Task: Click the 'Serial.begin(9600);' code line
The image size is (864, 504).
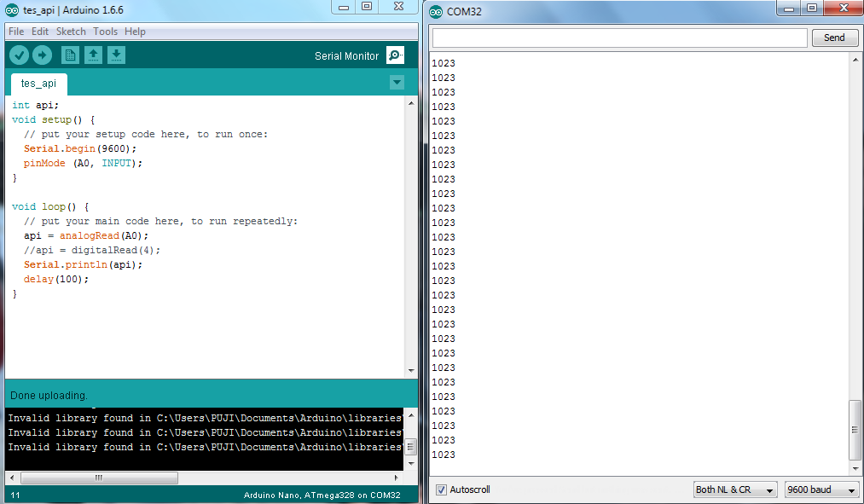Action: click(80, 148)
